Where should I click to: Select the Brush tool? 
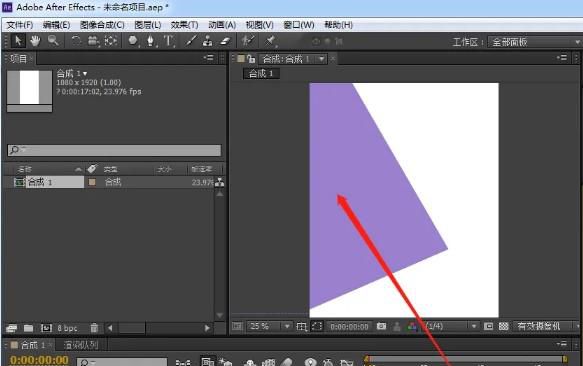pyautogui.click(x=191, y=41)
